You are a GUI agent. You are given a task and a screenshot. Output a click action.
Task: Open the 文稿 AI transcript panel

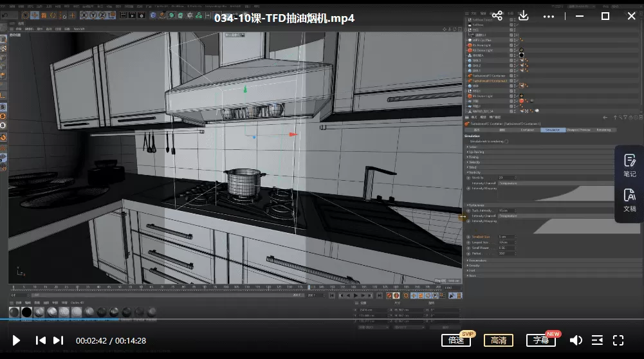click(629, 200)
